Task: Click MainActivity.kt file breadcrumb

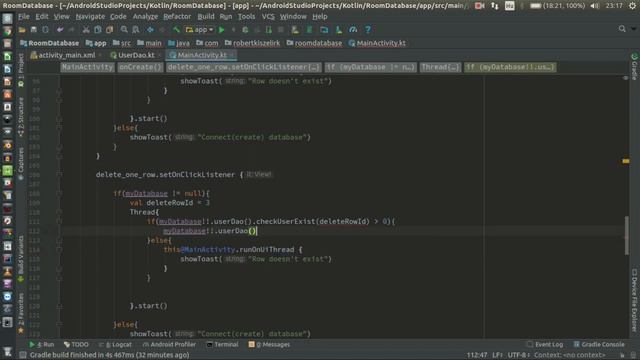Action: [x=377, y=43]
